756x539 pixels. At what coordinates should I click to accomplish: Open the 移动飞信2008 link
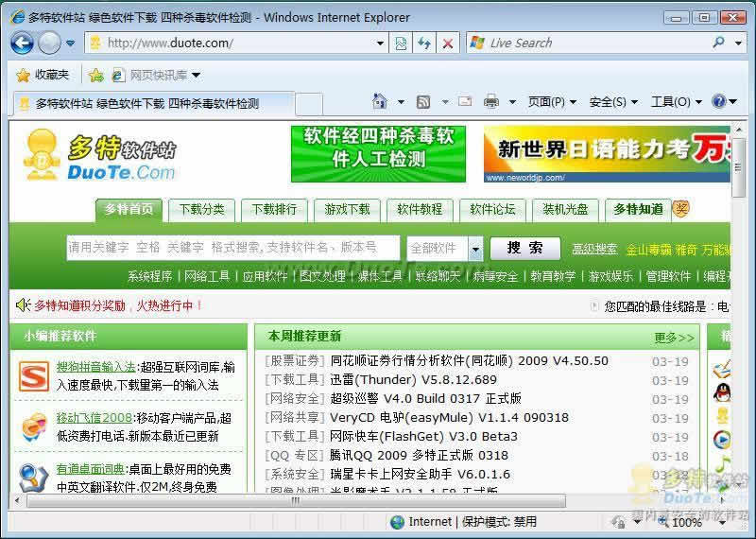(x=94, y=418)
